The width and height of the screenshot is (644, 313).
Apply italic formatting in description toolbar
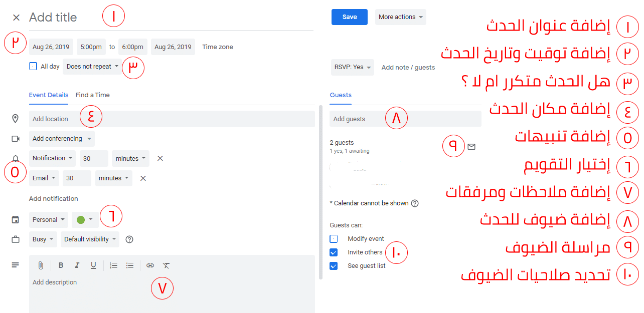click(77, 265)
